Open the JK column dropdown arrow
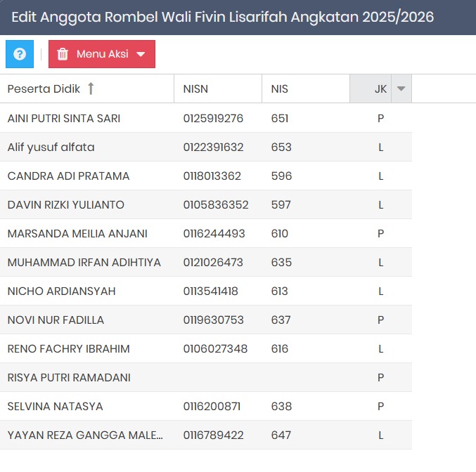The image size is (476, 472). click(401, 88)
